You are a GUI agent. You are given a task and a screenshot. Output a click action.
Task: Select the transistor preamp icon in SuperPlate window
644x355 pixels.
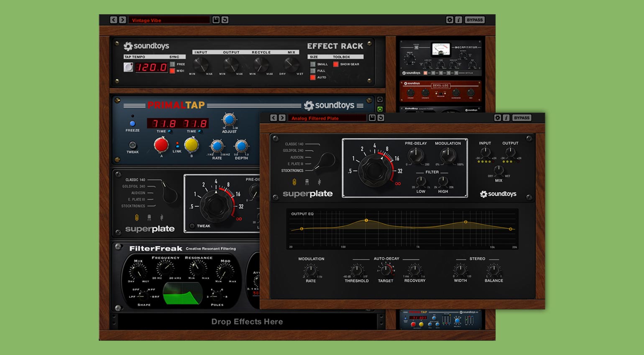pyautogui.click(x=307, y=182)
